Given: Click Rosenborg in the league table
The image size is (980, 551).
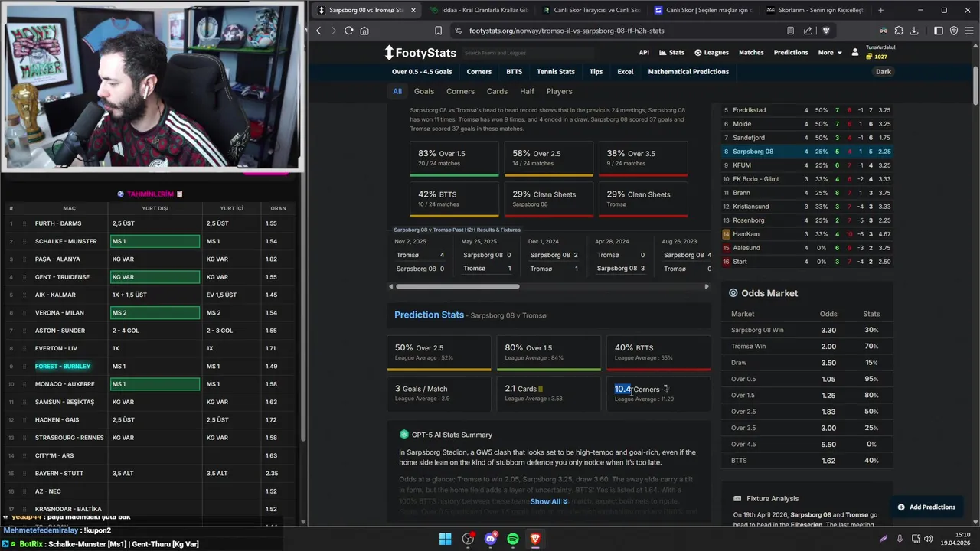Looking at the screenshot, I should pos(748,220).
